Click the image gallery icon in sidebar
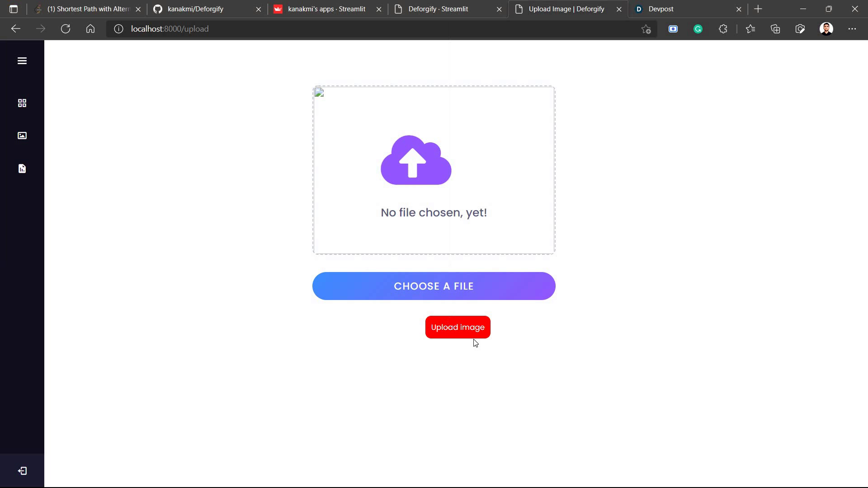Screen dimensions: 868x488 tap(22, 136)
